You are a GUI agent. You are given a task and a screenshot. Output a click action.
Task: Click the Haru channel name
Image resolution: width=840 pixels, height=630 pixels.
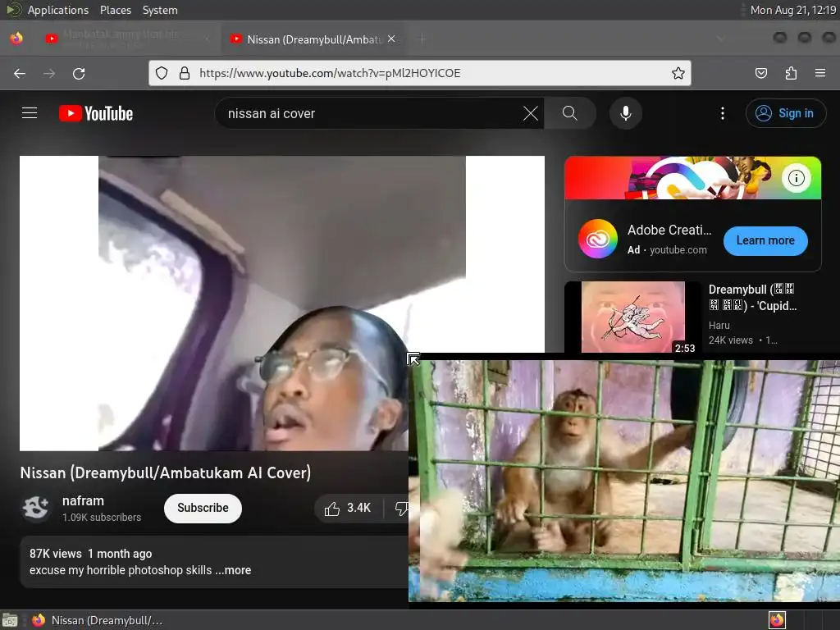coord(719,325)
